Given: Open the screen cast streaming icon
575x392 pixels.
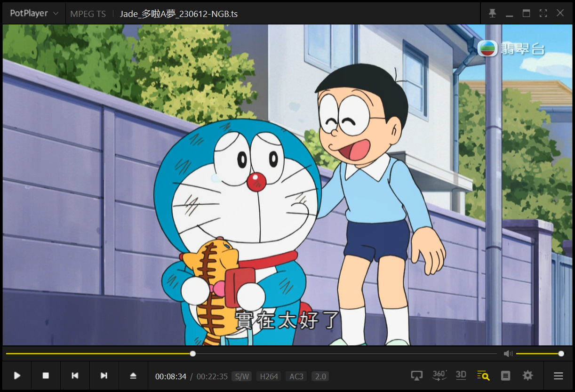Looking at the screenshot, I should [x=416, y=376].
